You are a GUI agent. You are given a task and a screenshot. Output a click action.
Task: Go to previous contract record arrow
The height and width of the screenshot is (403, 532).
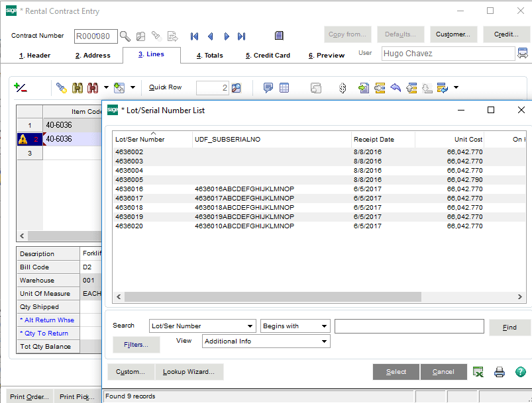(211, 36)
